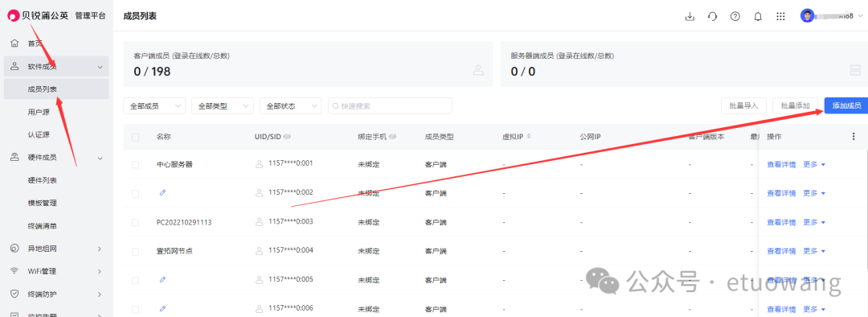Open the help question mark icon
The image size is (868, 317).
coord(735,16)
